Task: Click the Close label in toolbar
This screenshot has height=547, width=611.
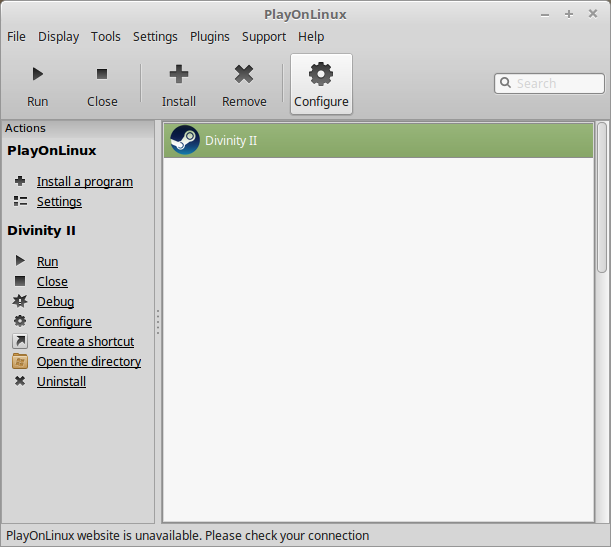Action: (x=102, y=102)
